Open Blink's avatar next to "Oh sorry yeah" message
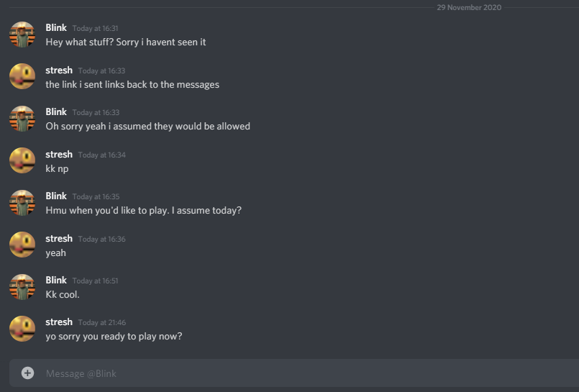Viewport: 579px width, 392px height. (x=22, y=119)
